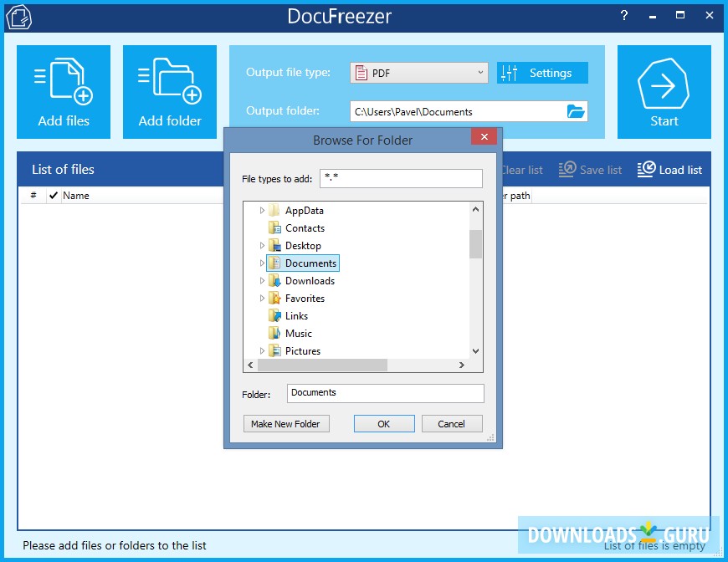Toggle the check-all column header

54,196
